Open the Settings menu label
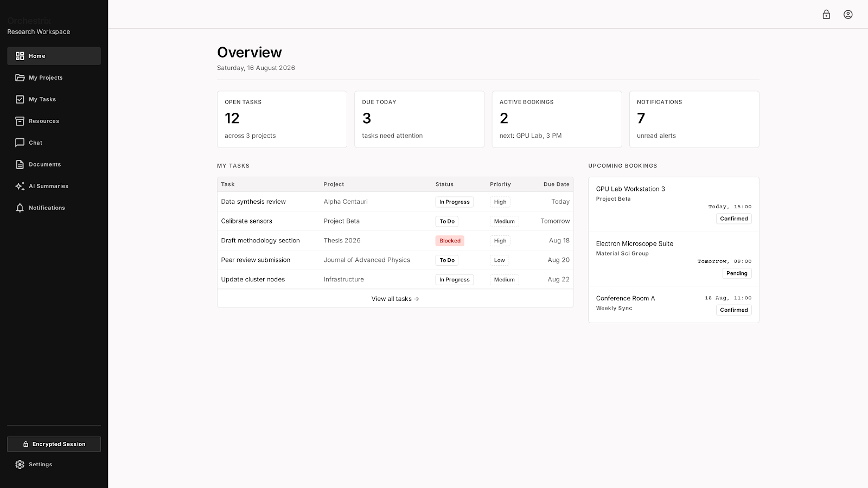Viewport: 868px width, 488px height. pyautogui.click(x=41, y=465)
